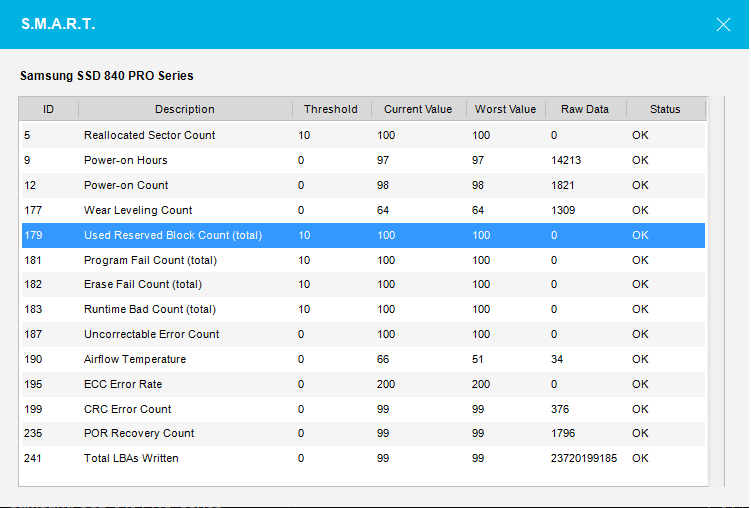751x508 pixels.
Task: Click ID 177 cell
Action: tap(33, 210)
